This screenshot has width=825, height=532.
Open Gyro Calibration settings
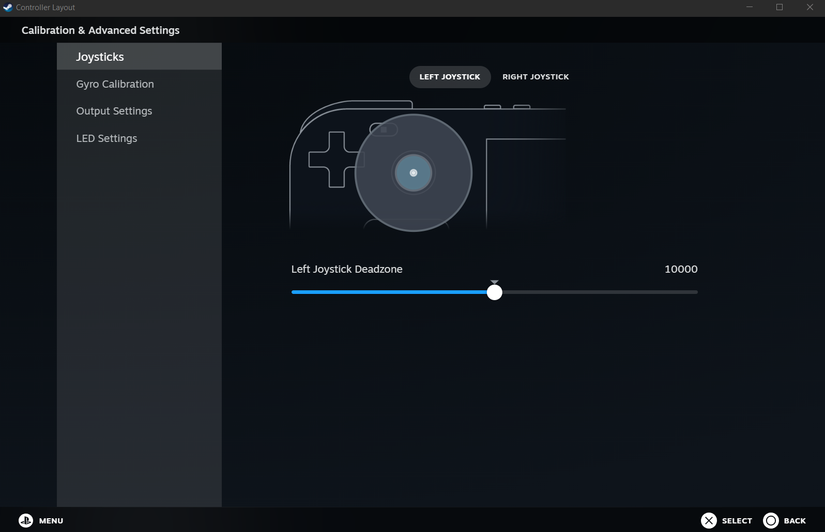115,84
